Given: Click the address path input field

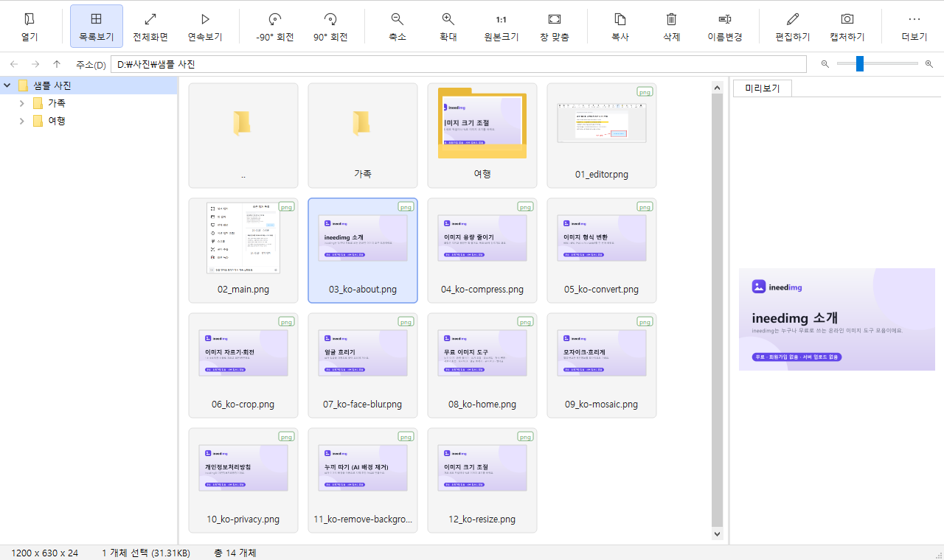Looking at the screenshot, I should click(x=459, y=64).
